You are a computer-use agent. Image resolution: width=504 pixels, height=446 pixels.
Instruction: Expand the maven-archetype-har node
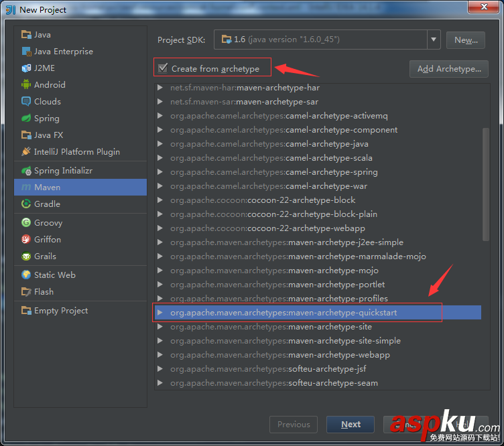tap(160, 87)
